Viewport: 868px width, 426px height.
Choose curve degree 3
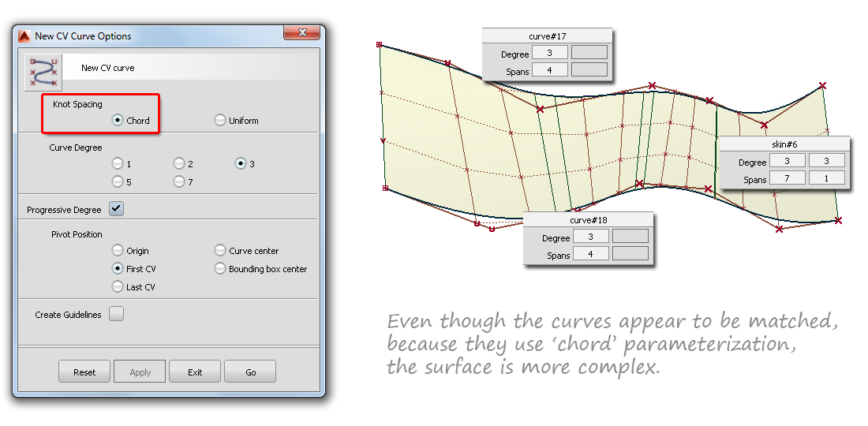click(x=240, y=164)
